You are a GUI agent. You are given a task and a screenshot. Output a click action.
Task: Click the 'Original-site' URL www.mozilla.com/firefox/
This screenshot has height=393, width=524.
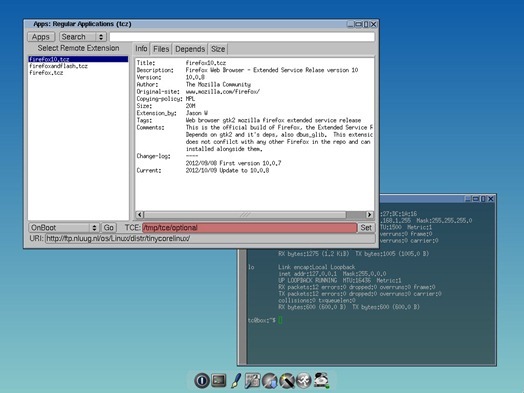(223, 92)
